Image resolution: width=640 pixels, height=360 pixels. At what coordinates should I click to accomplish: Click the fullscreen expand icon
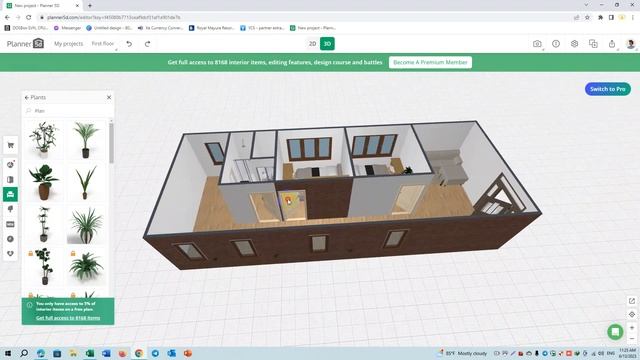(x=632, y=301)
